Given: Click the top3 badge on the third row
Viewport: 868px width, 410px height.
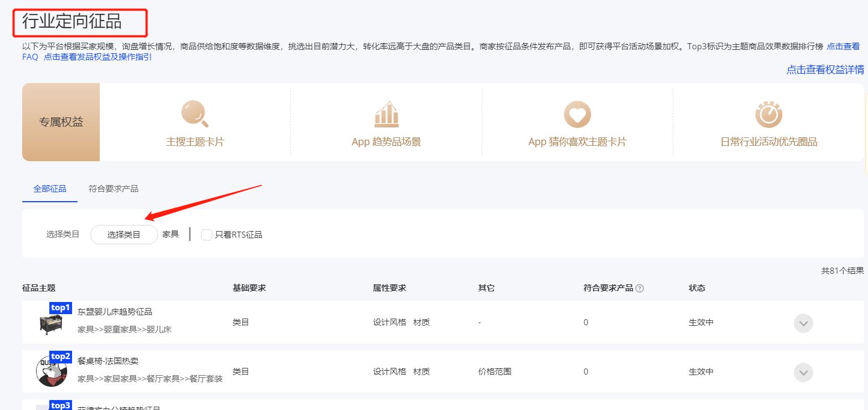Looking at the screenshot, I should 60,405.
